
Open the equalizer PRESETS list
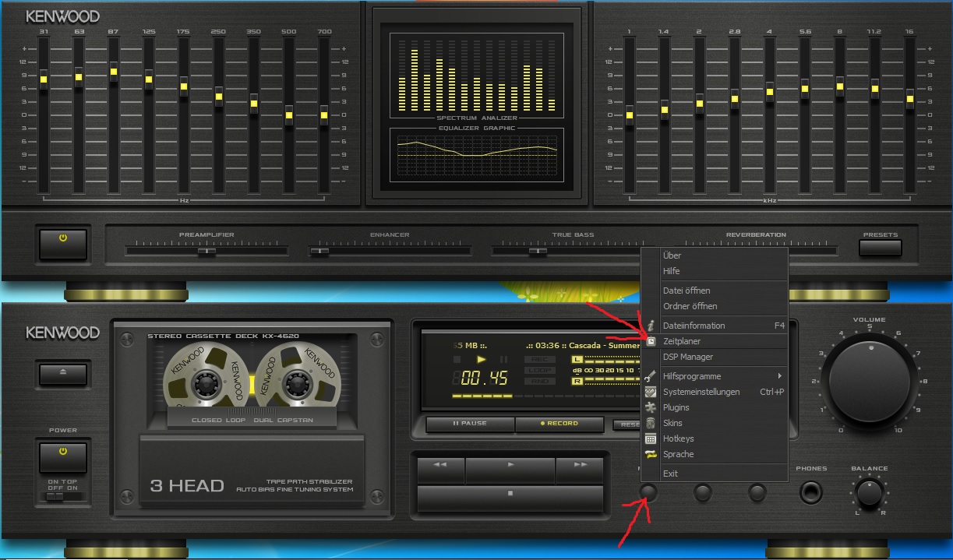click(x=881, y=248)
